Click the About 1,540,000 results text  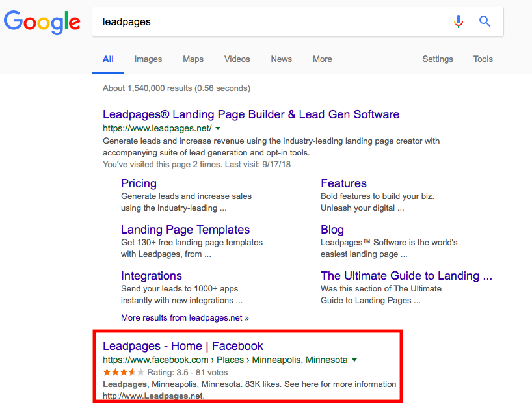coord(176,88)
